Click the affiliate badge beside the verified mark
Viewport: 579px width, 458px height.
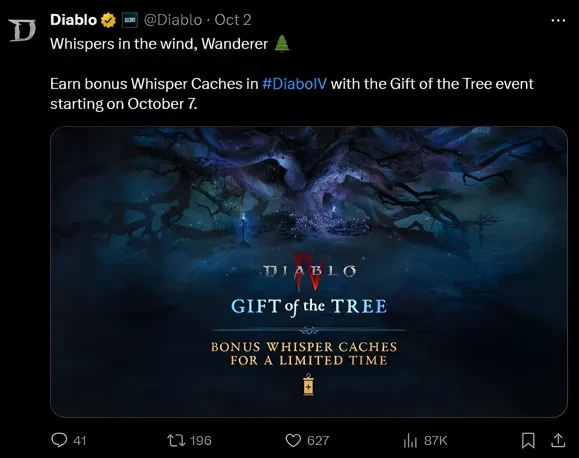click(130, 20)
